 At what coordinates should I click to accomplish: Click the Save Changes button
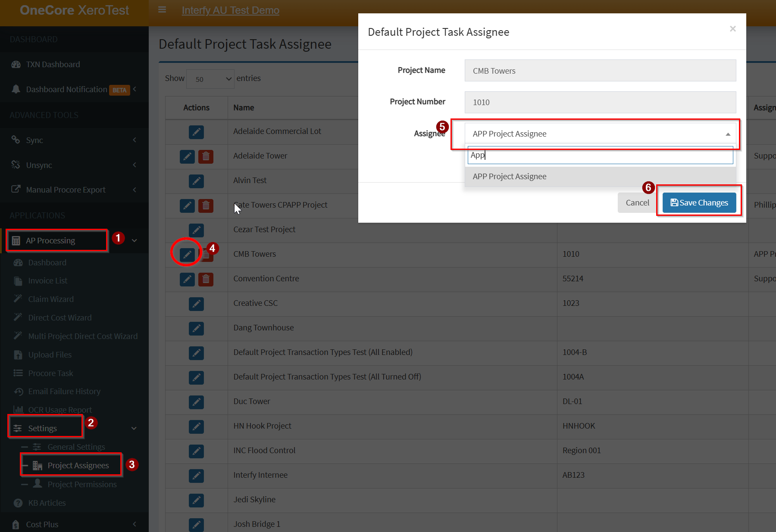699,202
